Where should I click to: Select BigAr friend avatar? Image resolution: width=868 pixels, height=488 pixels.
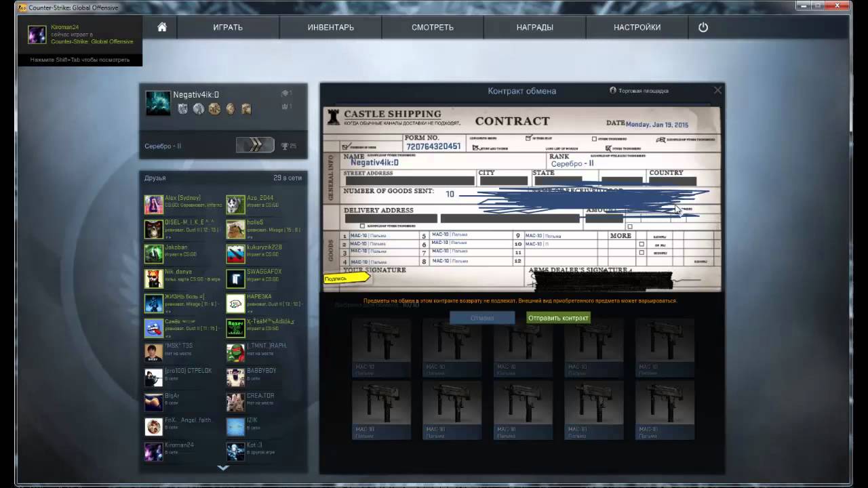click(153, 402)
